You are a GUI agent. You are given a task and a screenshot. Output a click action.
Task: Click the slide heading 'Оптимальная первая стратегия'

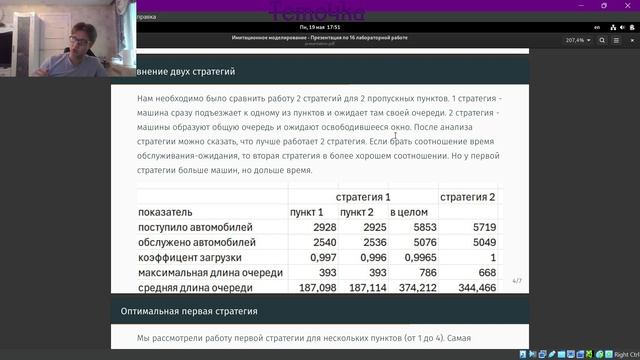[189, 311]
